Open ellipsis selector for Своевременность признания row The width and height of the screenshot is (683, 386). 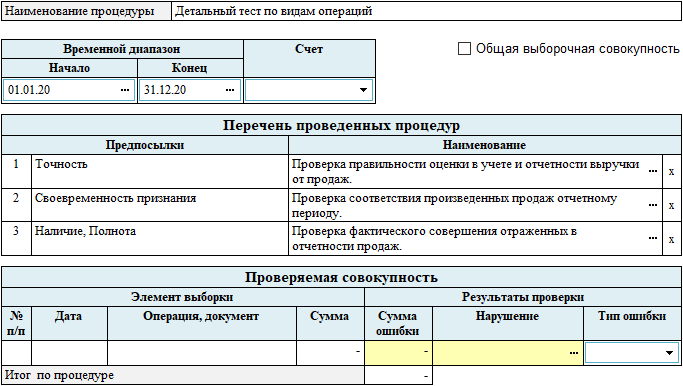point(653,205)
